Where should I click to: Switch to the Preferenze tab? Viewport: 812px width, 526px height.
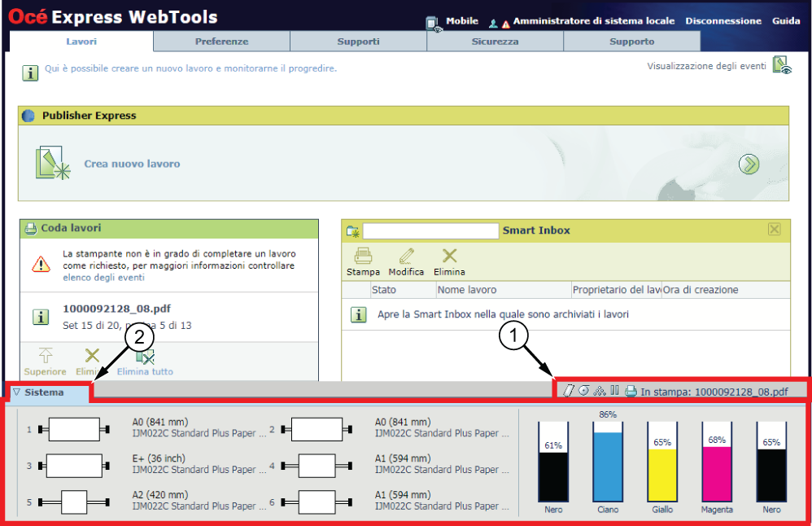pos(221,42)
